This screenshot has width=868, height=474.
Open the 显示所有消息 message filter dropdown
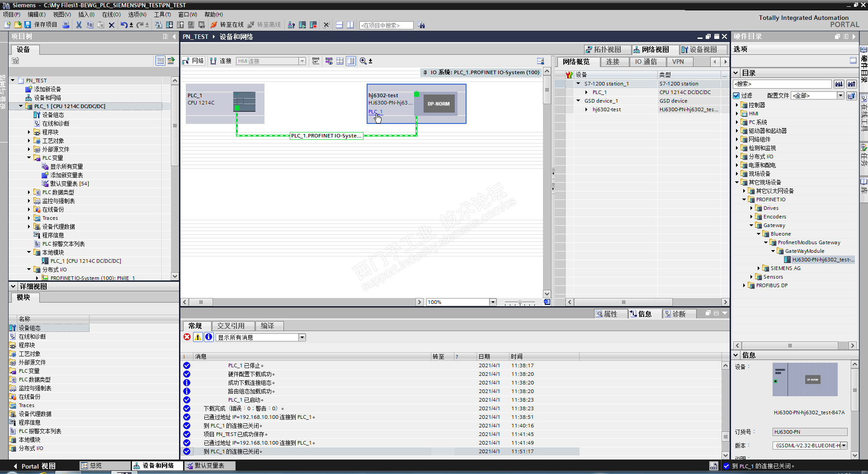[x=302, y=337]
